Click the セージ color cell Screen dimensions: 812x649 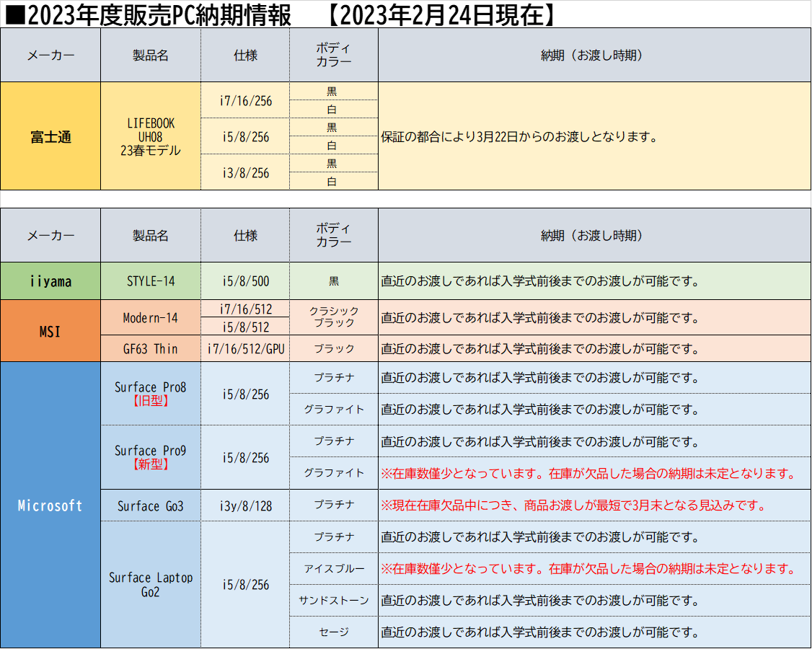[x=334, y=632]
